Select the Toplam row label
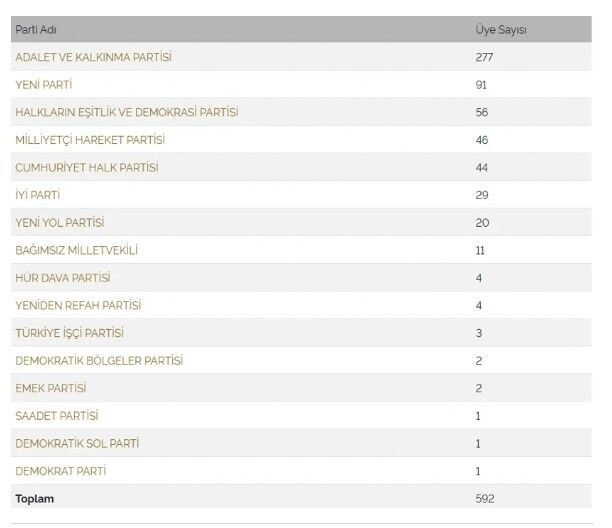Viewport: 612px width, 528px height. click(34, 499)
